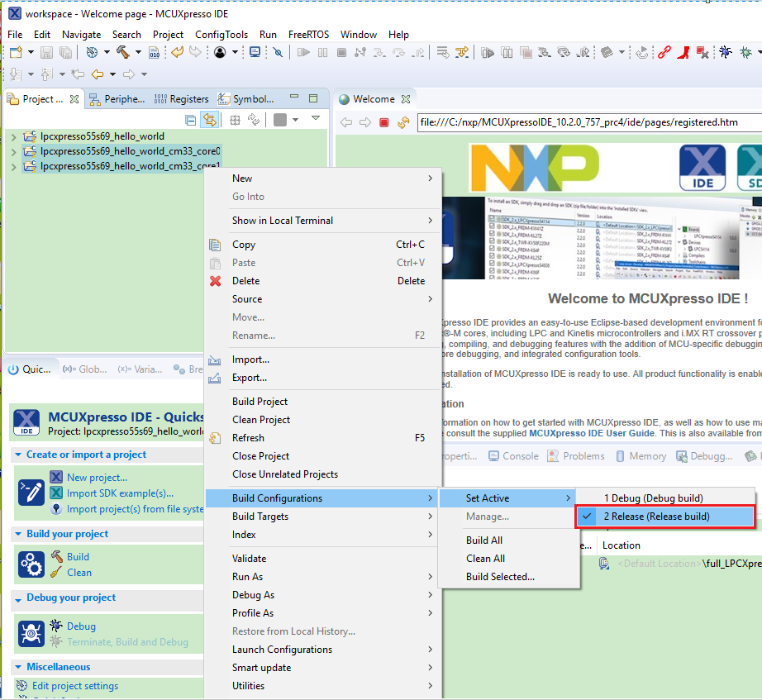
Task: Click the Welcome page URL address field
Action: [x=579, y=122]
